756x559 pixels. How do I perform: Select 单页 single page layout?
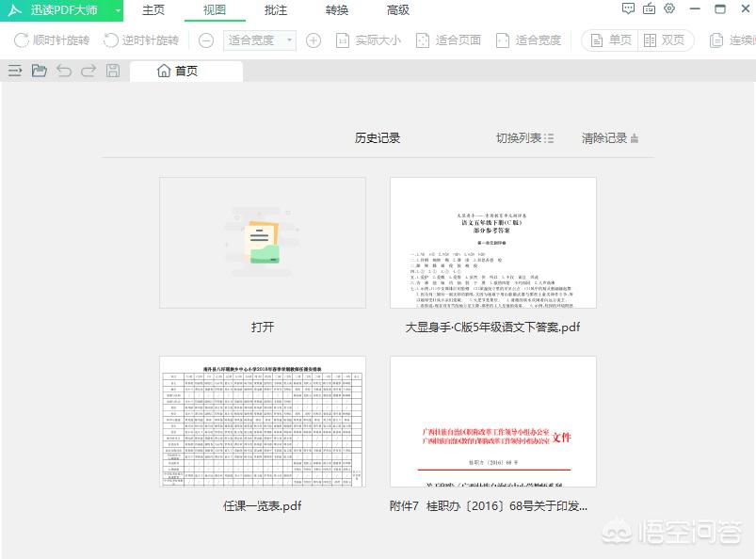coord(610,40)
